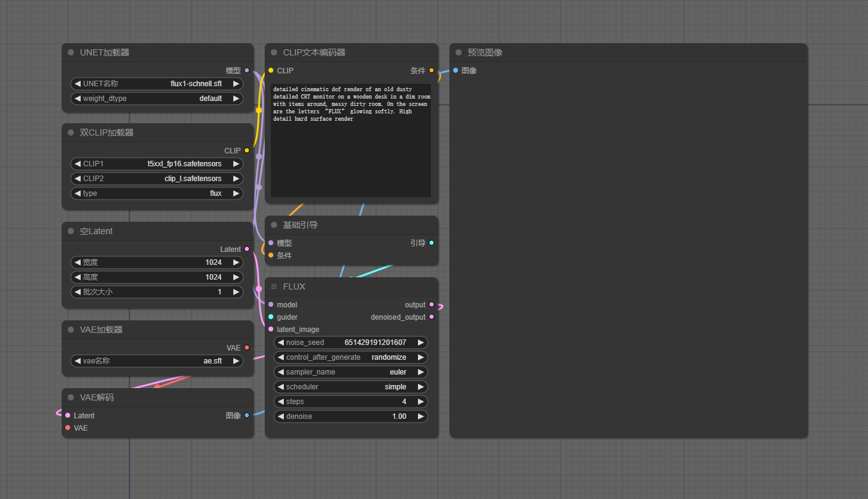Open scheduler simple dropdown
Viewport: 868px width, 499px height.
pyautogui.click(x=351, y=387)
